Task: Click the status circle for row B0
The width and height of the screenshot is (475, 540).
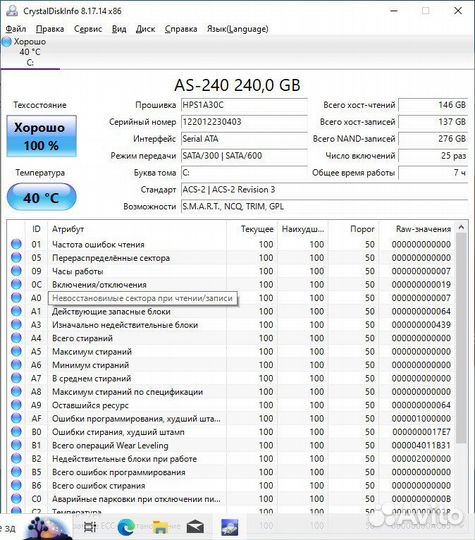Action: 16,432
